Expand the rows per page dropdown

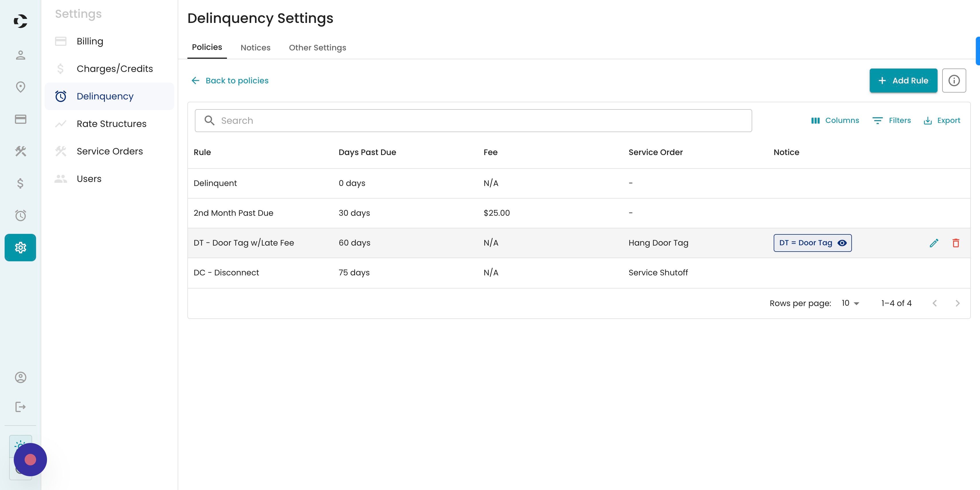click(x=850, y=303)
